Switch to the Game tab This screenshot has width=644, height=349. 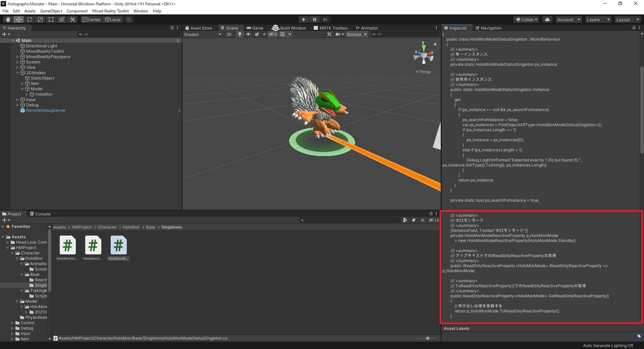tap(255, 28)
